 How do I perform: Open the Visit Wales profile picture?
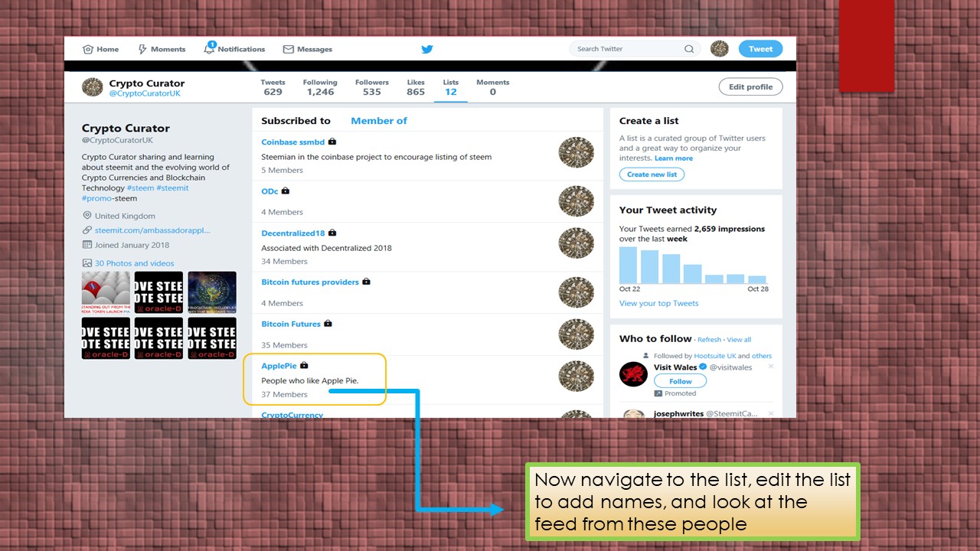(634, 374)
